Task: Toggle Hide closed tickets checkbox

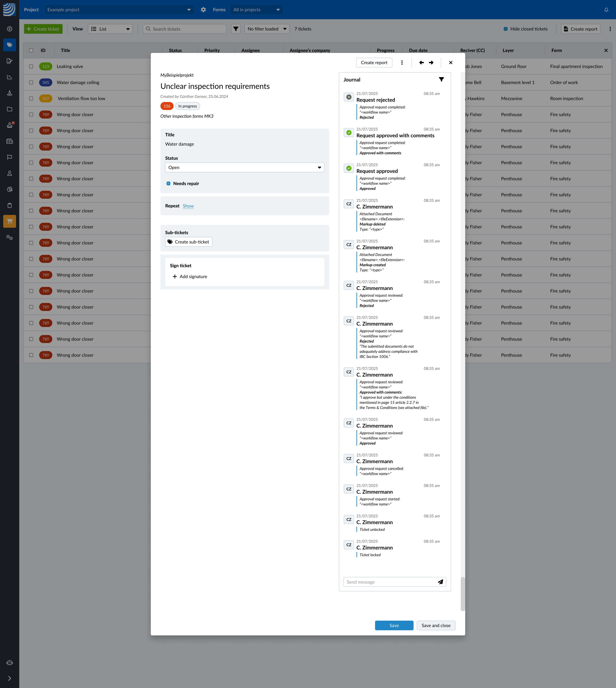Action: coord(506,29)
